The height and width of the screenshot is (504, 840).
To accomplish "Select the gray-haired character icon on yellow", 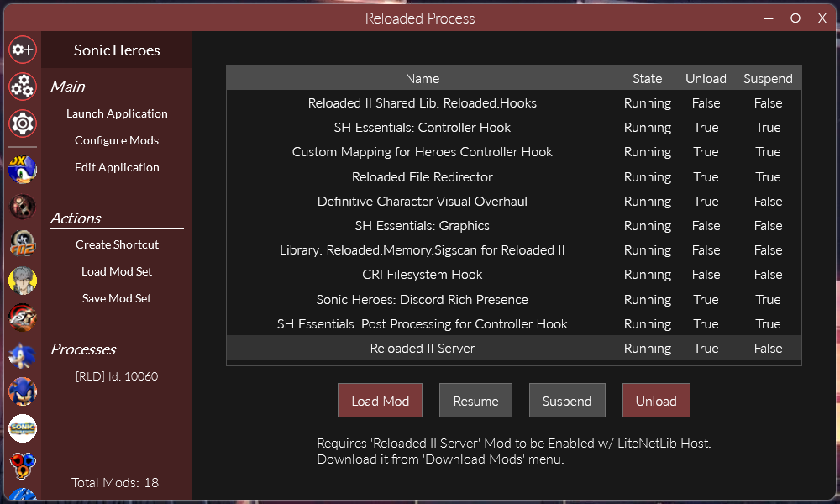I will tap(23, 280).
